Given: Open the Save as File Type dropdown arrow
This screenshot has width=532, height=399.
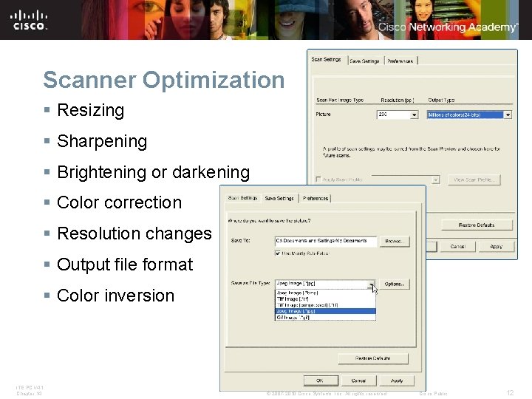Looking at the screenshot, I should click(372, 284).
